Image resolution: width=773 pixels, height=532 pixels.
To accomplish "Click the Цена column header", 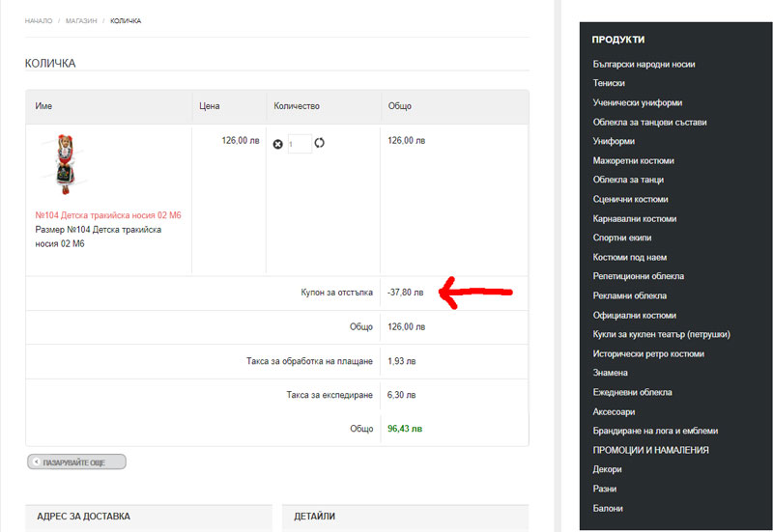I will tap(210, 106).
